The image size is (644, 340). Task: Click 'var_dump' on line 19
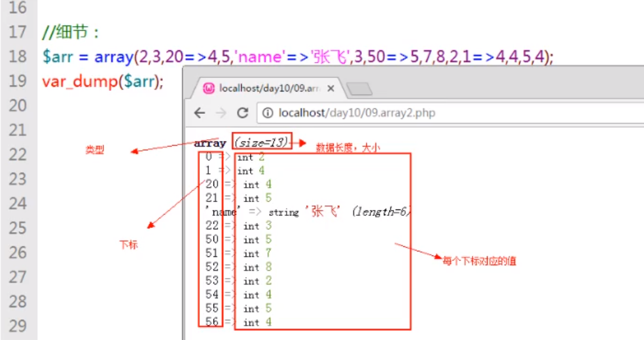[80, 82]
